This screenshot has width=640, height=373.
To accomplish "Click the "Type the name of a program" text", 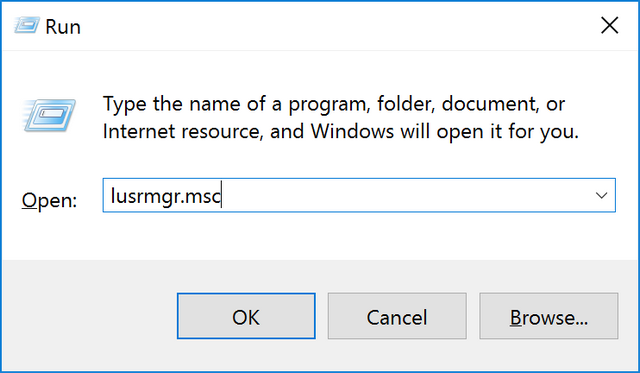I will [x=236, y=104].
